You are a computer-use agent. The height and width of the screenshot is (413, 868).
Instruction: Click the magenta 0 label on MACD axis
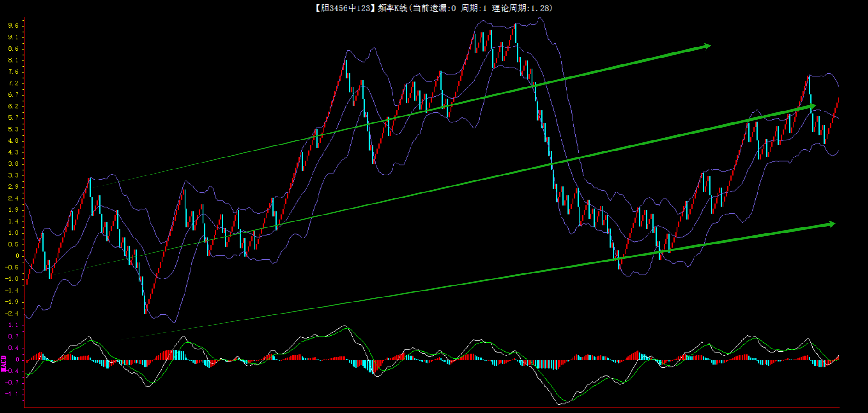[x=17, y=360]
